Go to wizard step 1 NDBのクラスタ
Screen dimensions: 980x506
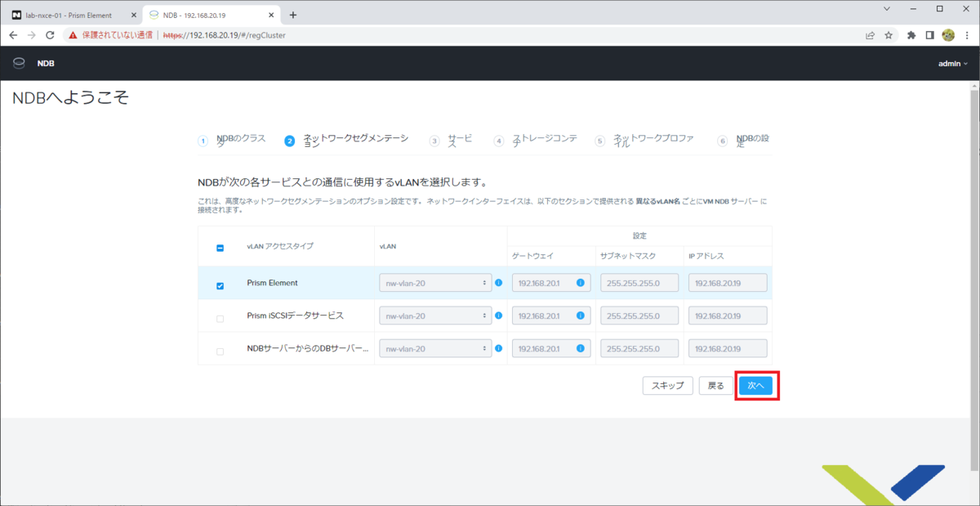point(232,141)
